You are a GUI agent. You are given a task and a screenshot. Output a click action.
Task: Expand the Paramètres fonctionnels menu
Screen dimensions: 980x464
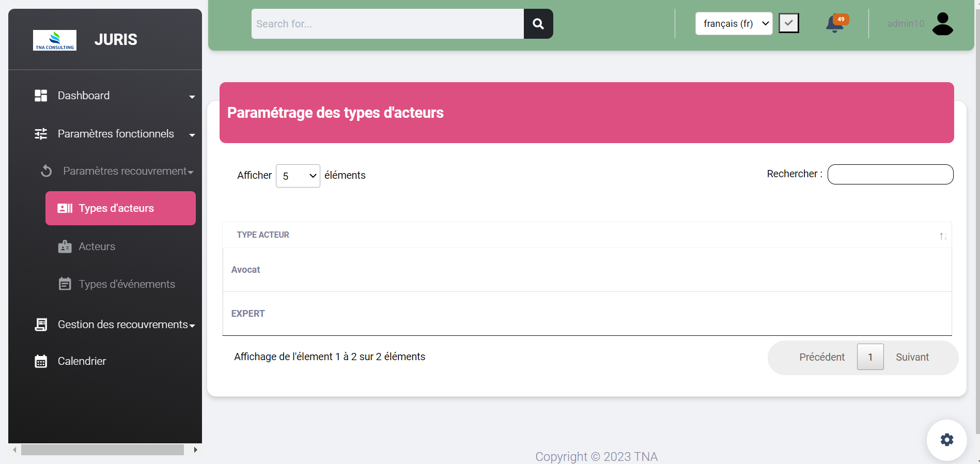click(x=116, y=134)
